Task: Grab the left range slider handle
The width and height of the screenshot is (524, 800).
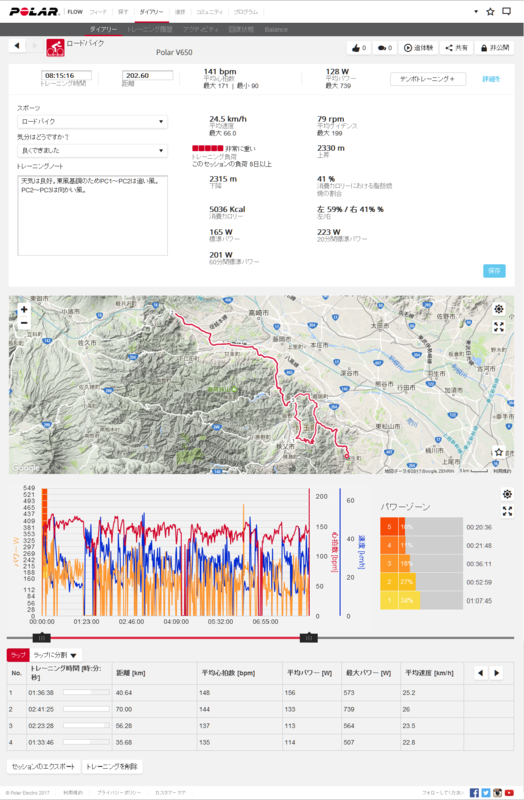Action: pos(41,638)
